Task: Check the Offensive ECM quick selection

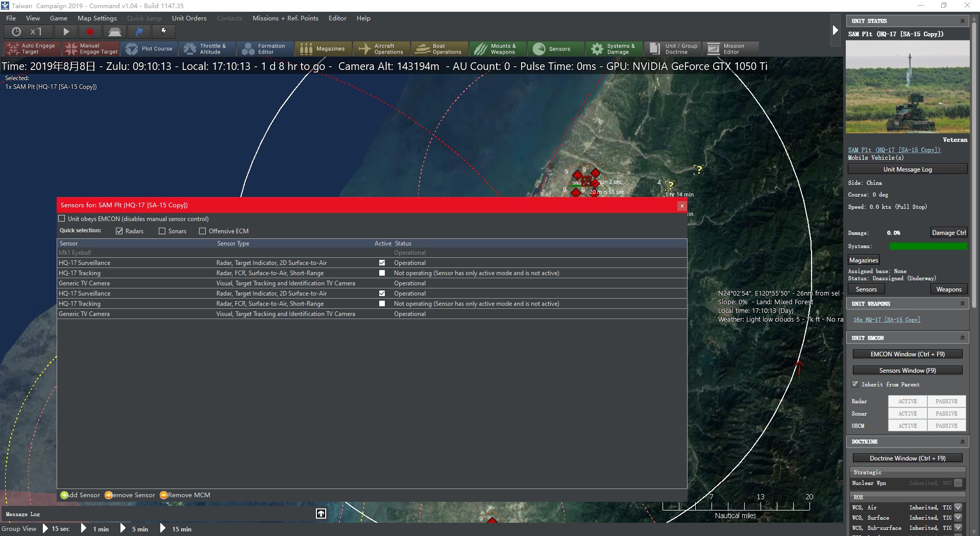Action: coord(203,231)
